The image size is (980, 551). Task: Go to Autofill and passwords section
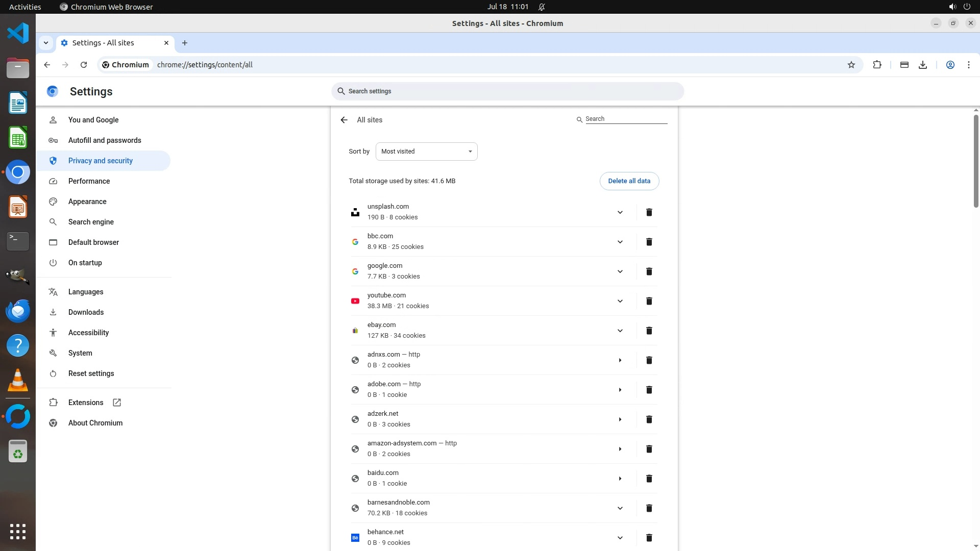[105, 140]
